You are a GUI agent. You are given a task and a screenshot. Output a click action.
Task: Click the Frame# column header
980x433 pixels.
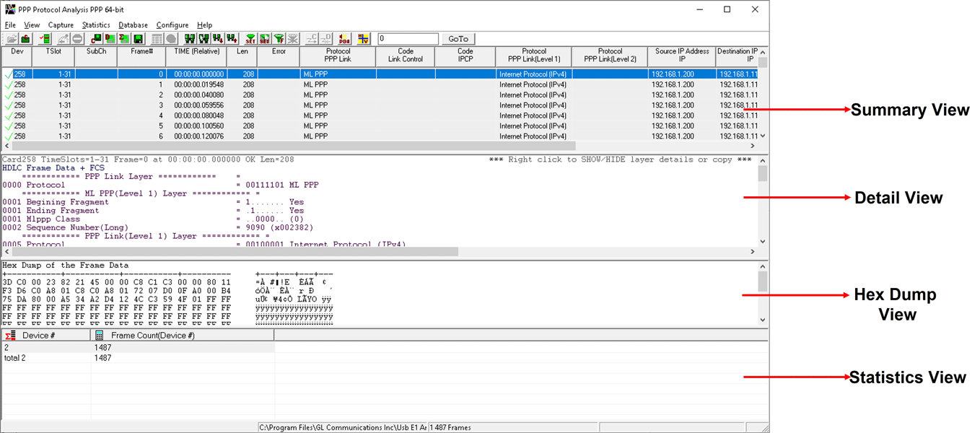click(141, 57)
